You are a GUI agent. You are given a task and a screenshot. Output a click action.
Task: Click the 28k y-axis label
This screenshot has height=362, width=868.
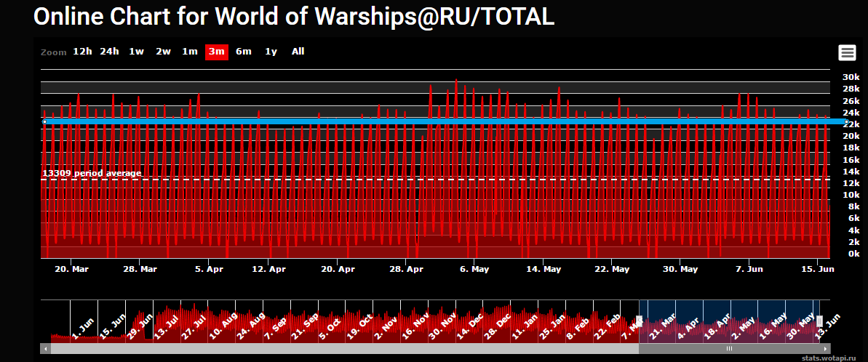coord(851,89)
